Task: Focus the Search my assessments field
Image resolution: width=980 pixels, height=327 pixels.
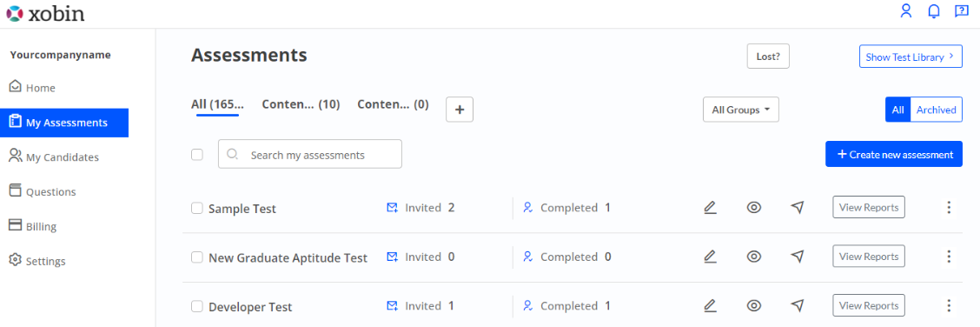Action: (x=310, y=154)
